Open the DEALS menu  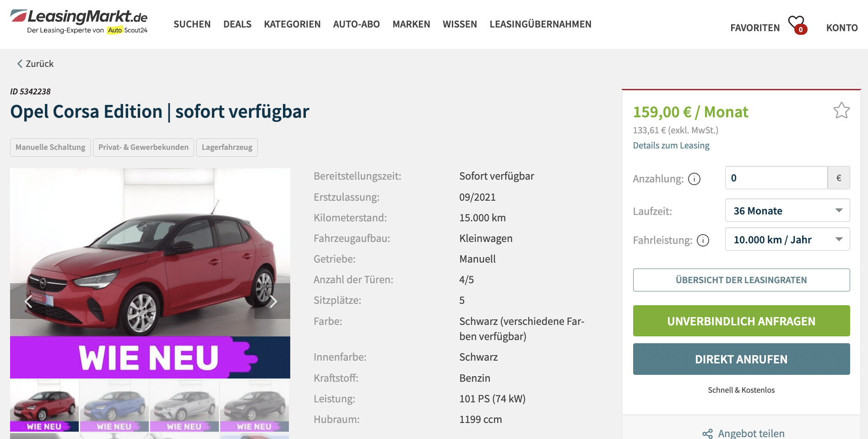237,24
